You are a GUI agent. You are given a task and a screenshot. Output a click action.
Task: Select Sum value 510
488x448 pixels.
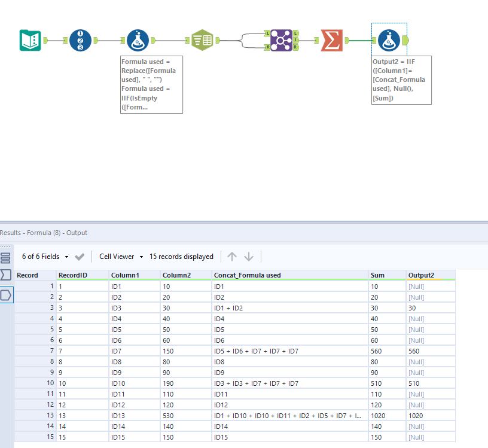[387, 383]
